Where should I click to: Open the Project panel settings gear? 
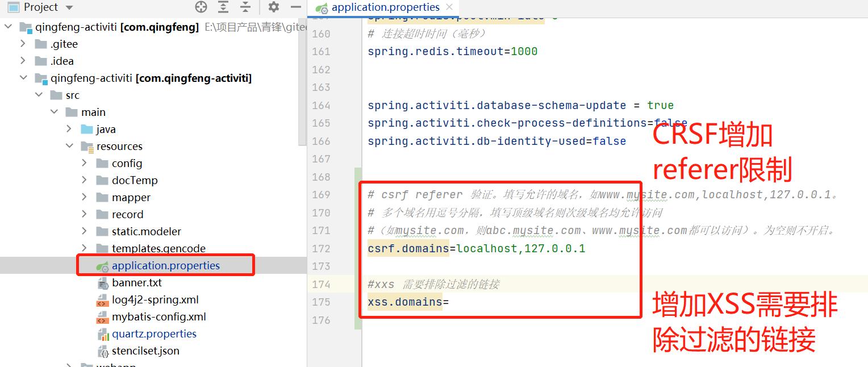[273, 7]
